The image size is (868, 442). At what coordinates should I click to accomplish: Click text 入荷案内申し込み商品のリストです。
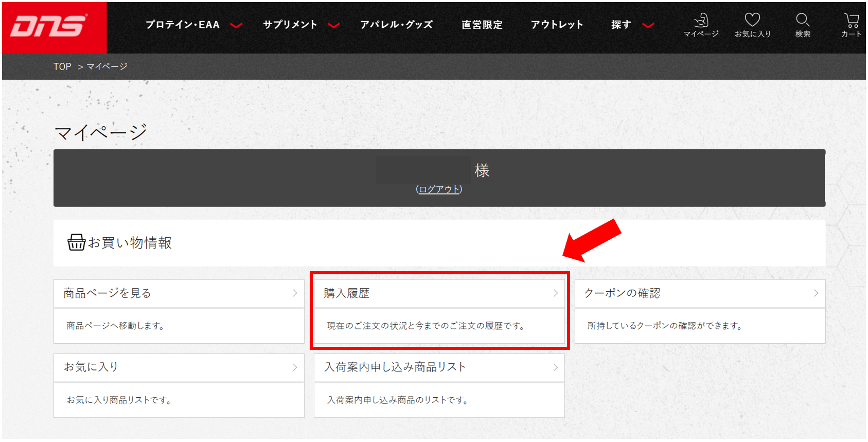[x=398, y=400]
